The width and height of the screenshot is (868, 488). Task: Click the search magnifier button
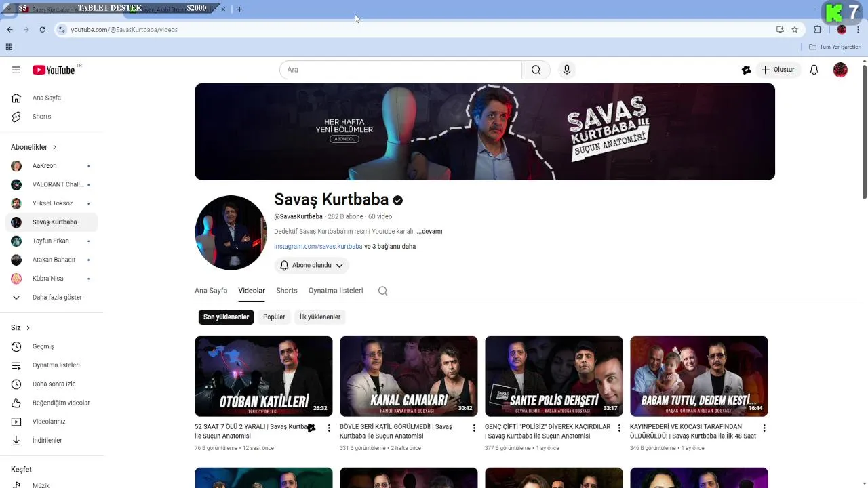536,70
